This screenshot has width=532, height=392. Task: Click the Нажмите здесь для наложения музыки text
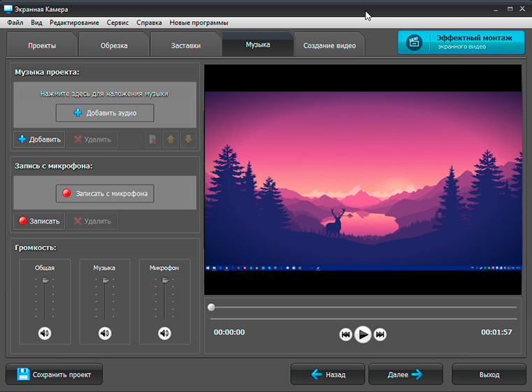104,94
